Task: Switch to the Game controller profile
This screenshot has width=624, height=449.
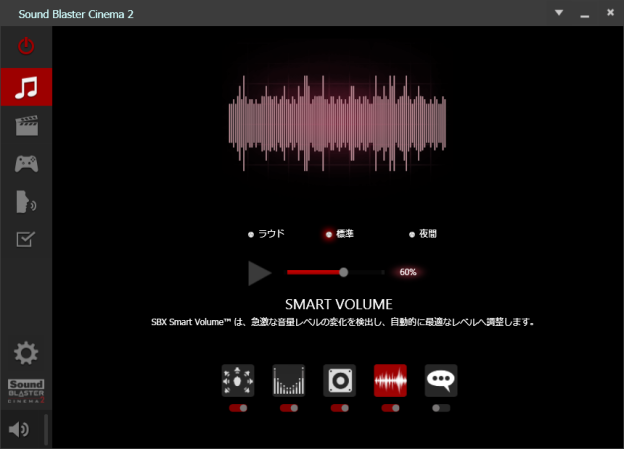Action: [27, 164]
